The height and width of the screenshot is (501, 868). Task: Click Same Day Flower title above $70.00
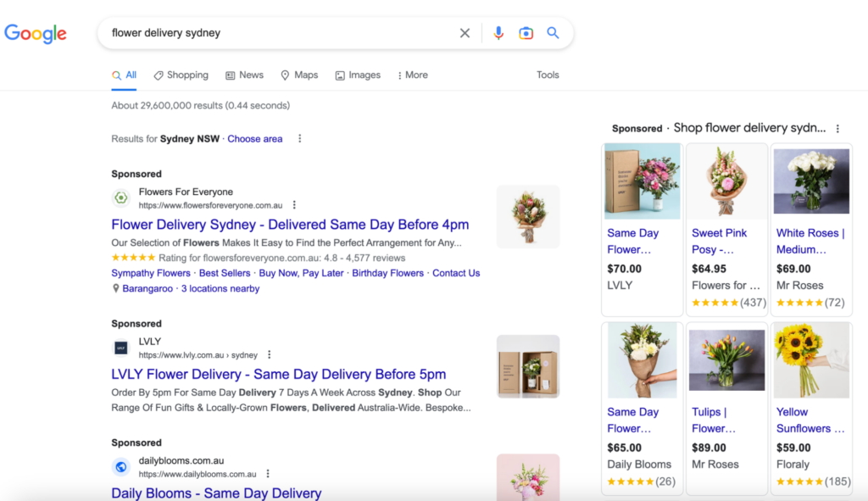click(x=632, y=242)
